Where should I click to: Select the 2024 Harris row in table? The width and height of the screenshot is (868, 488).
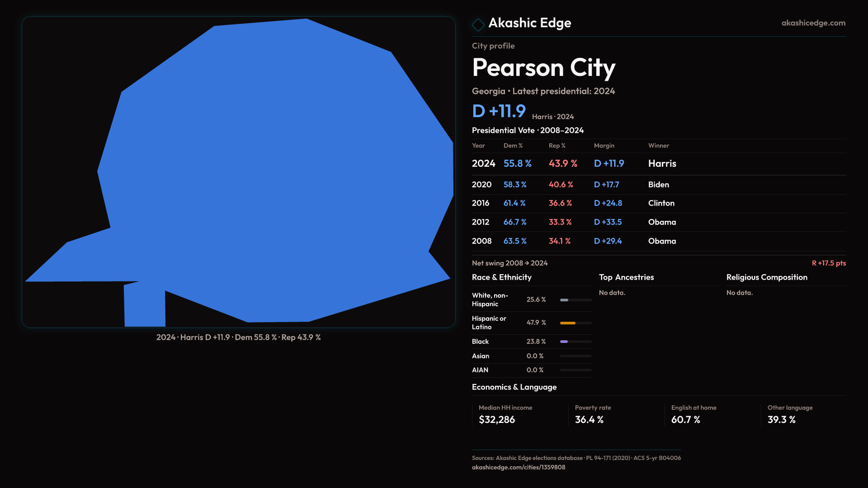tap(658, 164)
